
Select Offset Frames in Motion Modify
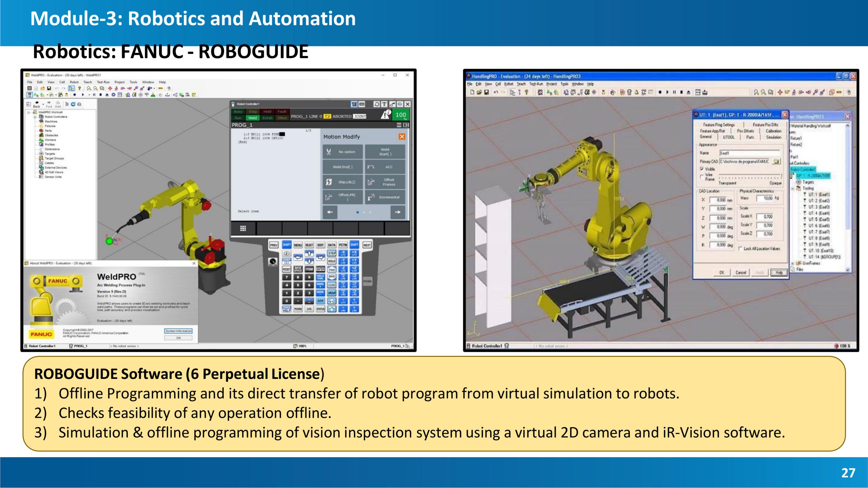pos(385,182)
